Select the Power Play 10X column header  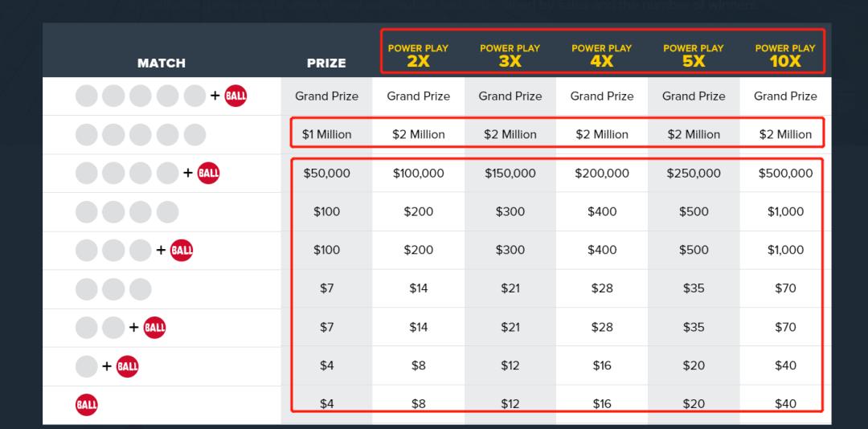click(x=785, y=55)
